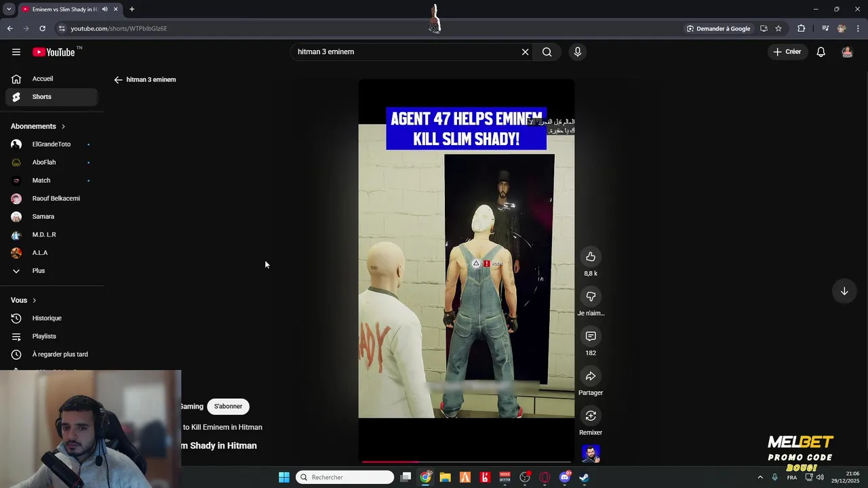The height and width of the screenshot is (488, 868).
Task: Open Chrome profile avatar
Action: tap(842, 28)
